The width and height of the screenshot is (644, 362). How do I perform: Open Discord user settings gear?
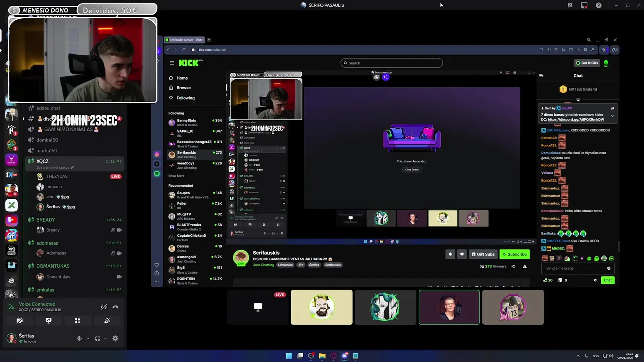(x=115, y=338)
